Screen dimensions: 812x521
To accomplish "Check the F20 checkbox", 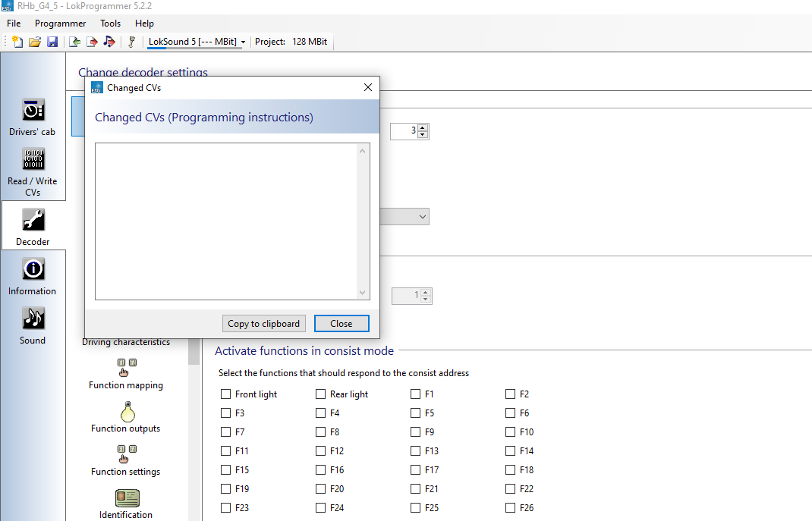I will pyautogui.click(x=320, y=489).
